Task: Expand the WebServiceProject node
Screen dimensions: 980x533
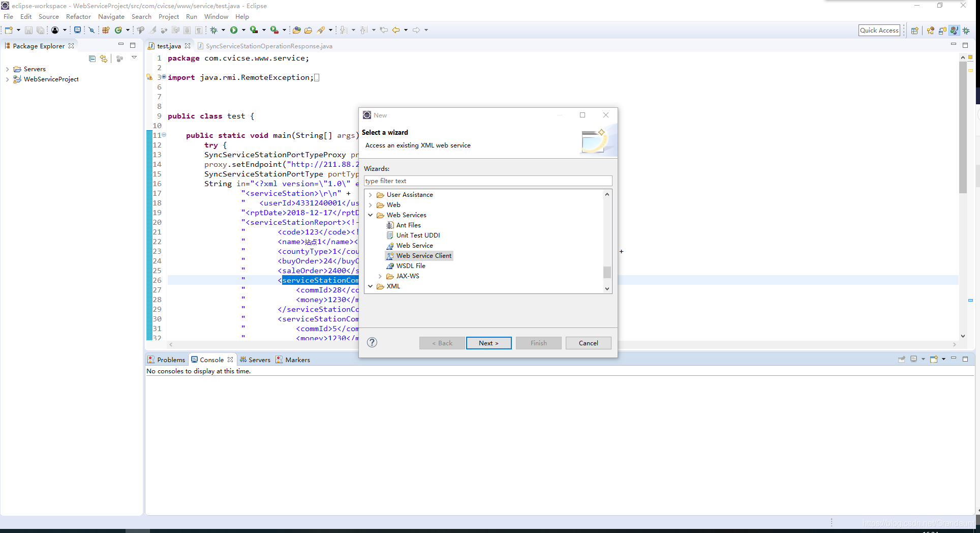Action: (x=7, y=79)
